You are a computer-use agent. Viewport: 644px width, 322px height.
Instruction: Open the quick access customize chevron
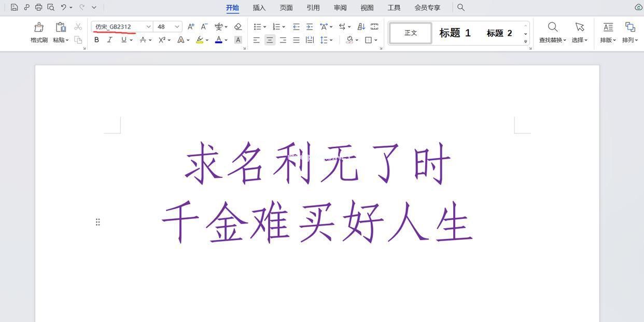(94, 7)
